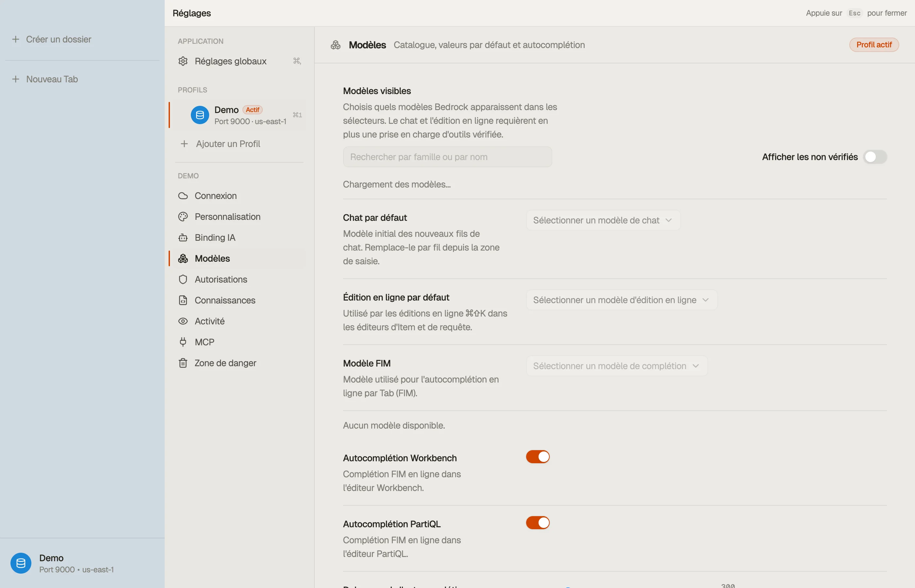This screenshot has height=588, width=915.
Task: Click the Chargement des modèles… status text
Action: coord(396,185)
